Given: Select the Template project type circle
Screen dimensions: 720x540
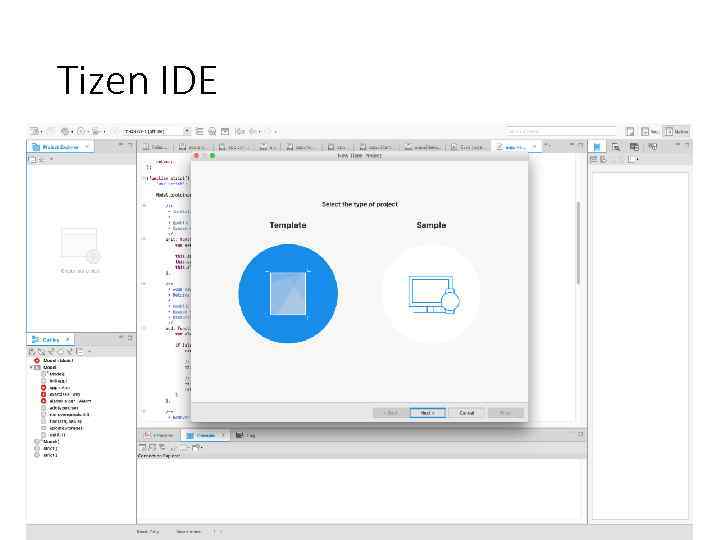Looking at the screenshot, I should (288, 293).
